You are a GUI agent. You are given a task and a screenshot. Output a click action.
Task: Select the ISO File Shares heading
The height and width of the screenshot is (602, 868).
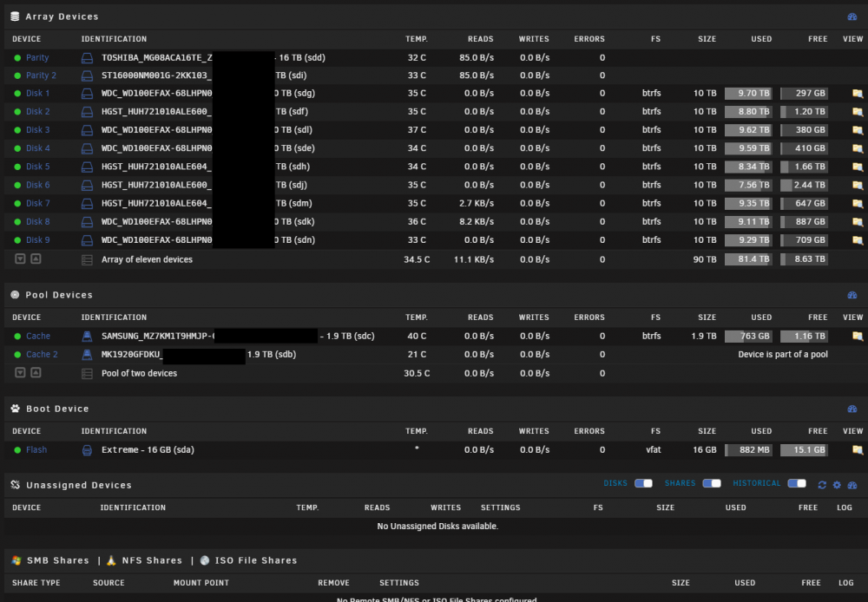(x=256, y=560)
